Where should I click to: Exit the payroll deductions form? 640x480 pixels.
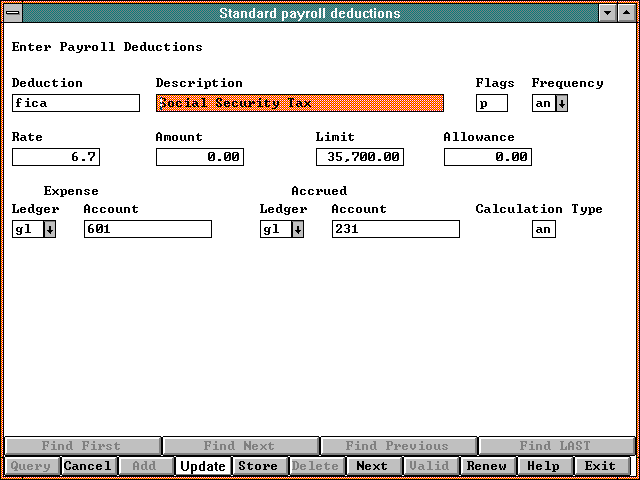601,466
